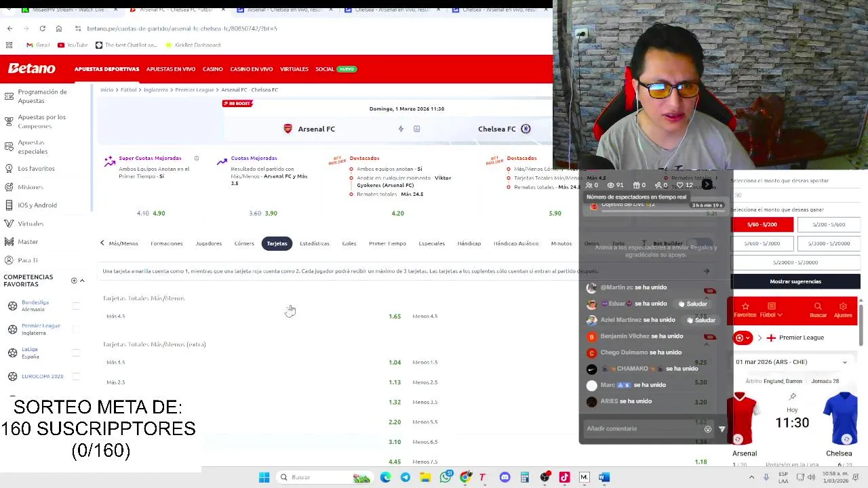The height and width of the screenshot is (488, 868).
Task: Expand the 01 mar 2026 (ARS - CHE) dropdown
Action: [x=792, y=362]
